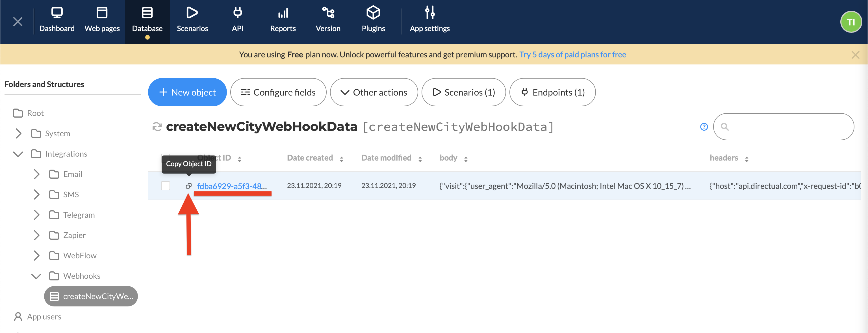
Task: Open Configure fields
Action: tap(278, 92)
